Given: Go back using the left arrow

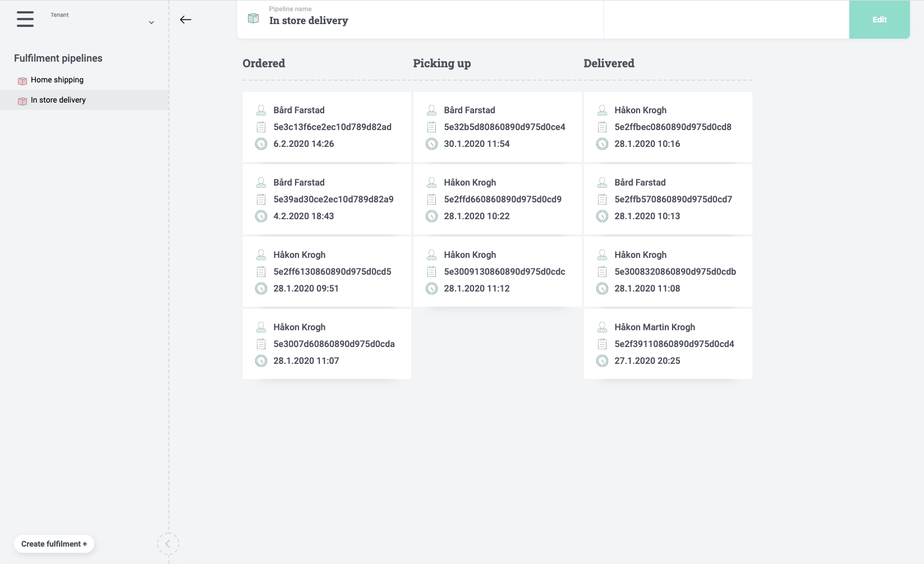Looking at the screenshot, I should pyautogui.click(x=186, y=20).
